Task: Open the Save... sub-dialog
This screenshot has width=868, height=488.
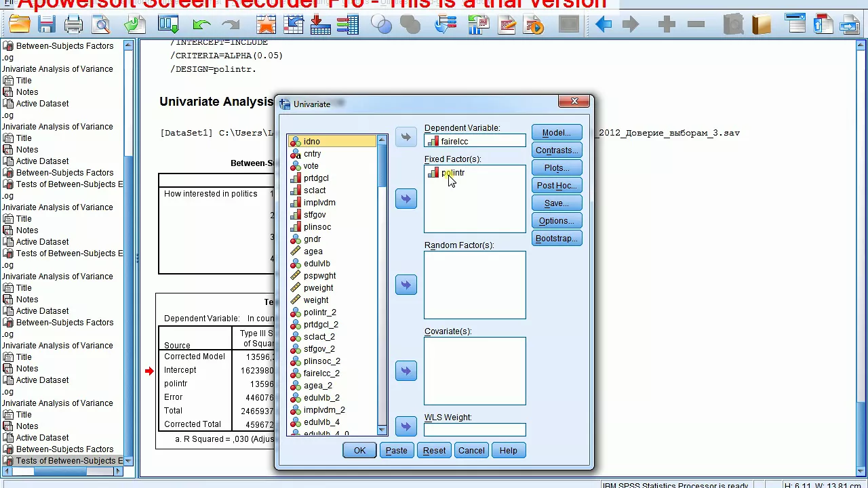Action: coord(557,203)
